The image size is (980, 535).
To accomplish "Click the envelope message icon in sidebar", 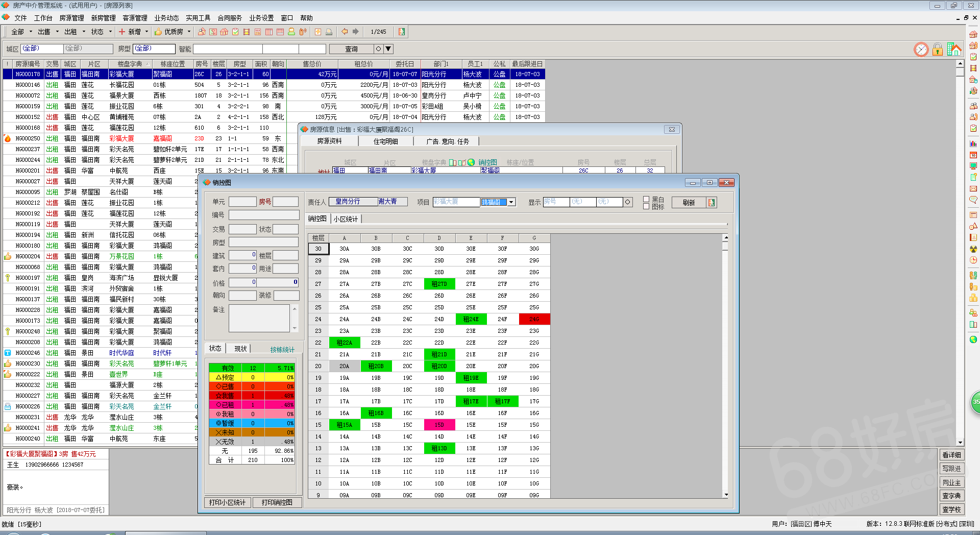I will (x=973, y=188).
